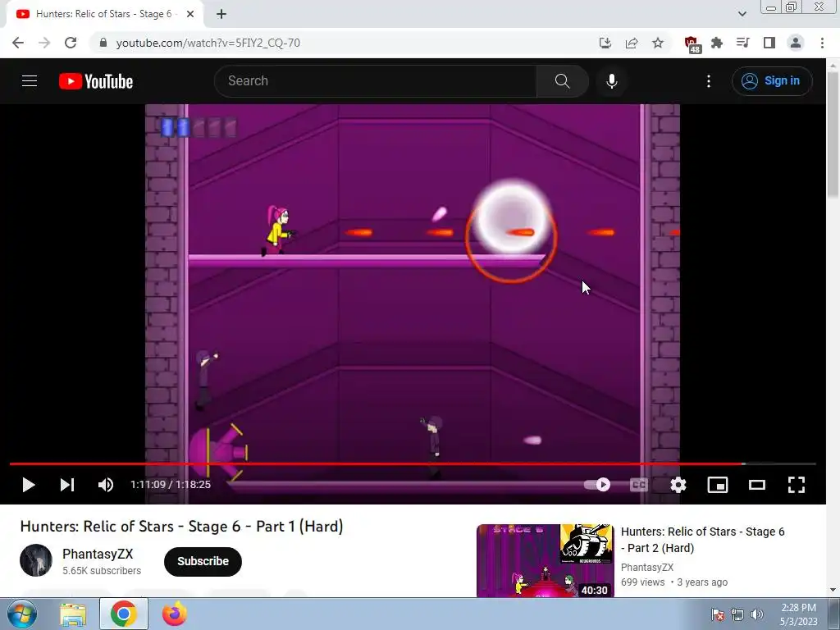Close the Hunters: Relic of Stars tab

tap(190, 15)
